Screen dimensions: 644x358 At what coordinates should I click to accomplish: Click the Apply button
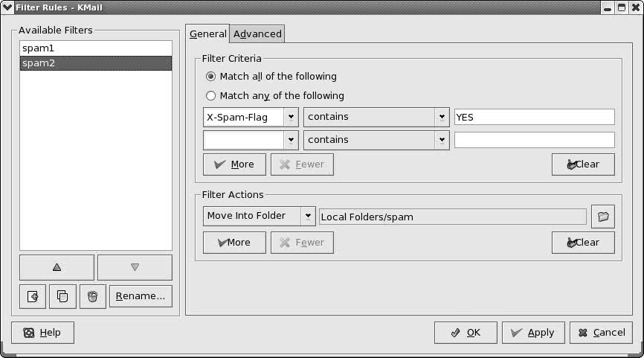(x=533, y=333)
